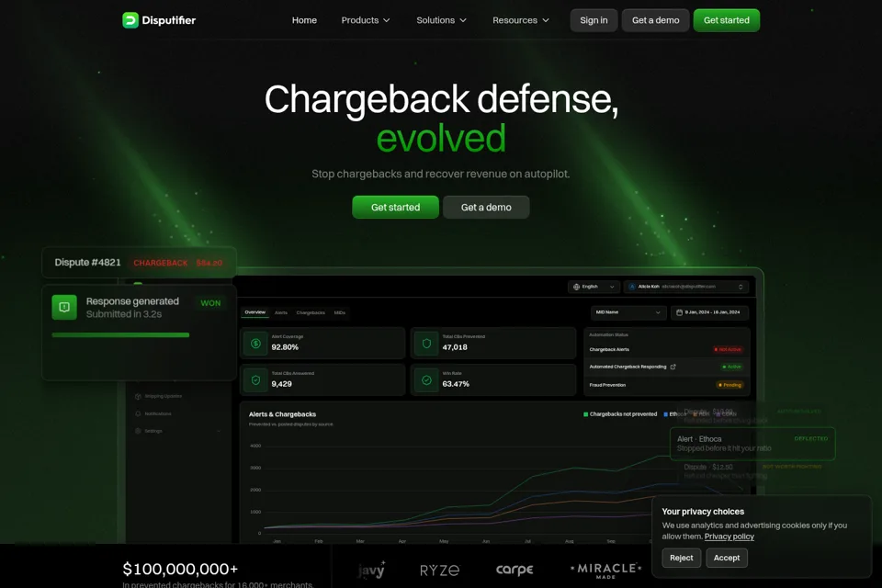The width and height of the screenshot is (882, 588).
Task: Click the hero Get started button
Action: pyautogui.click(x=395, y=207)
